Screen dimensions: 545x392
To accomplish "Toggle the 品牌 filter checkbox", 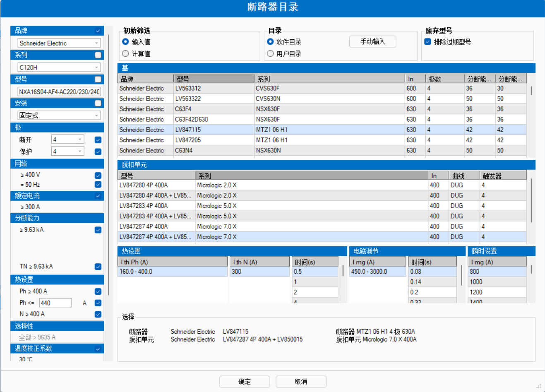I will tap(98, 31).
